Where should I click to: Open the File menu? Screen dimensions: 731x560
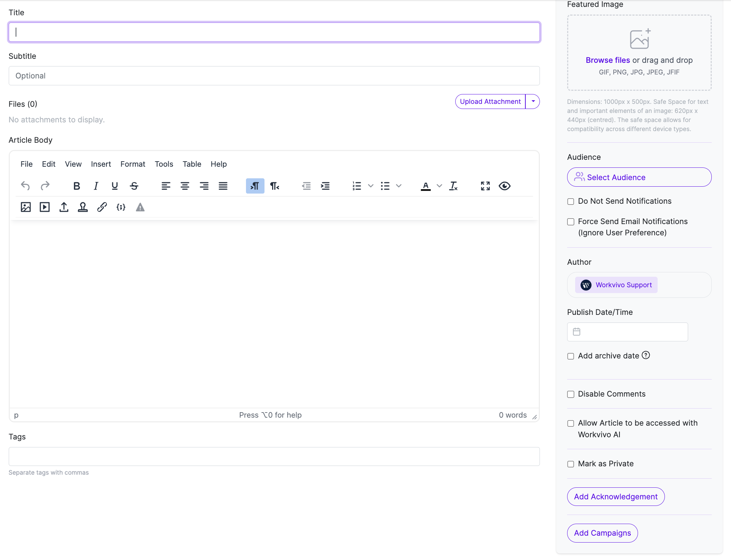[x=27, y=164]
